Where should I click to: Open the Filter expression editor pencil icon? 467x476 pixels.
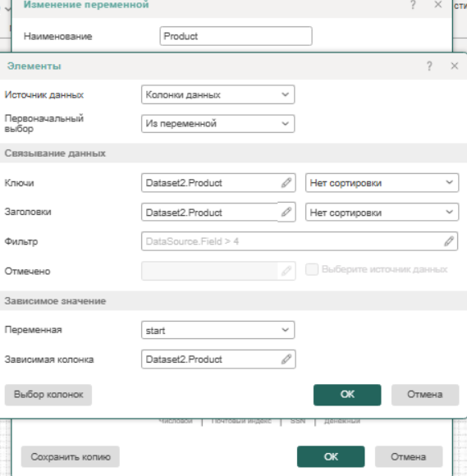click(449, 241)
